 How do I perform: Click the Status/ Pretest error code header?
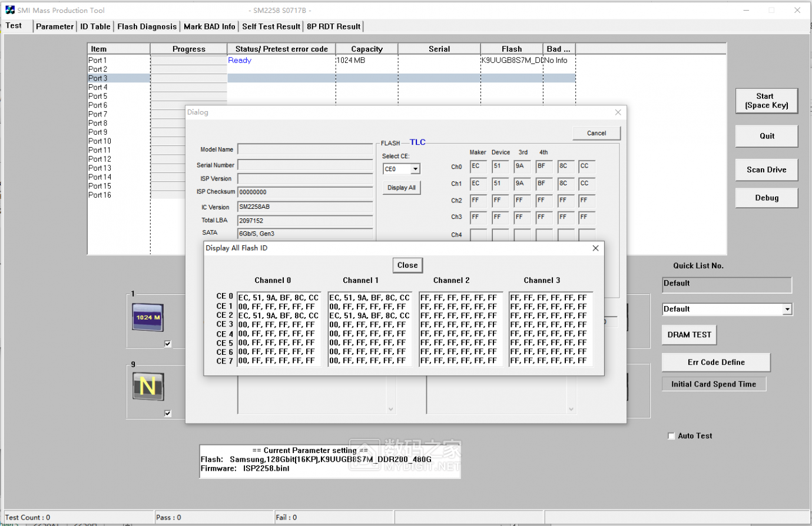coord(281,49)
